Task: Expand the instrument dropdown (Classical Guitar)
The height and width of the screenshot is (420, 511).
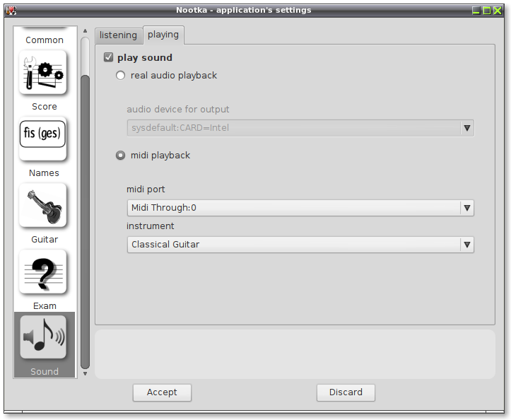Action: point(300,245)
